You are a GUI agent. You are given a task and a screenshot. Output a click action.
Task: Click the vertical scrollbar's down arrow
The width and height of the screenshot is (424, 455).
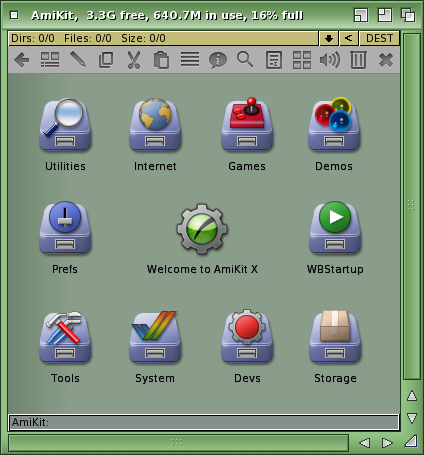412,418
